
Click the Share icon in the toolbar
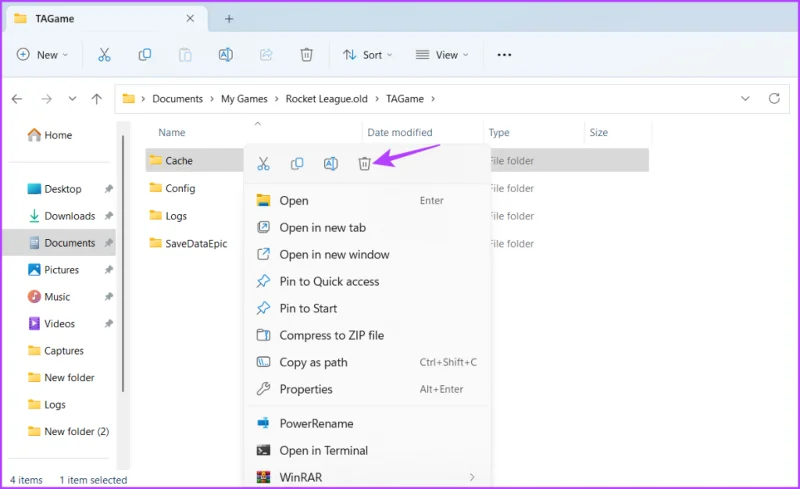click(x=266, y=55)
